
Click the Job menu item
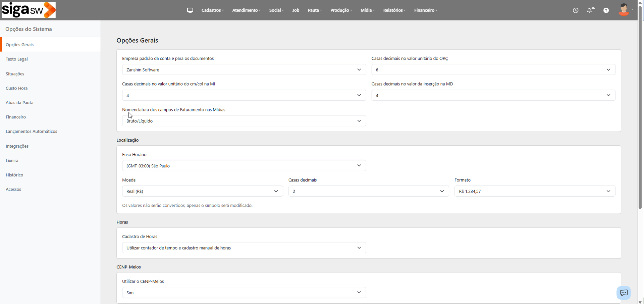[x=296, y=10]
